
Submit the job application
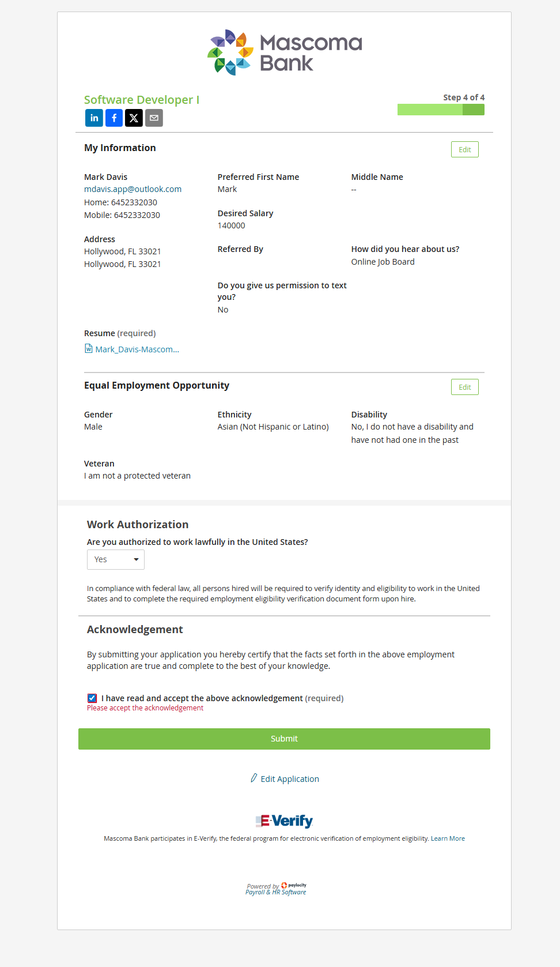pyautogui.click(x=284, y=739)
